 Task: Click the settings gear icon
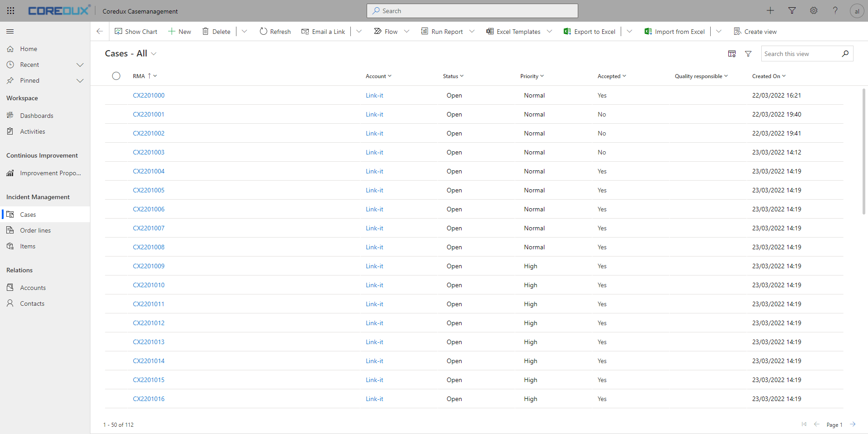coord(813,11)
